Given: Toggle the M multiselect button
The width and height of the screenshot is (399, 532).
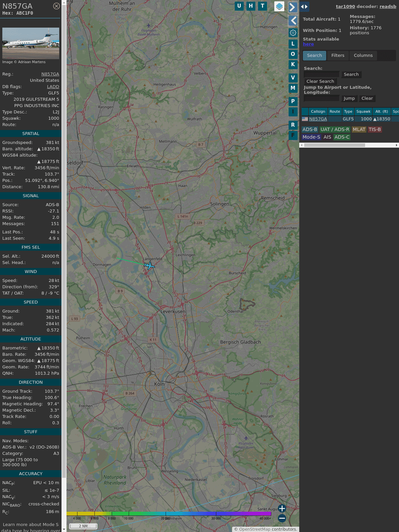Looking at the screenshot, I should (293, 88).
